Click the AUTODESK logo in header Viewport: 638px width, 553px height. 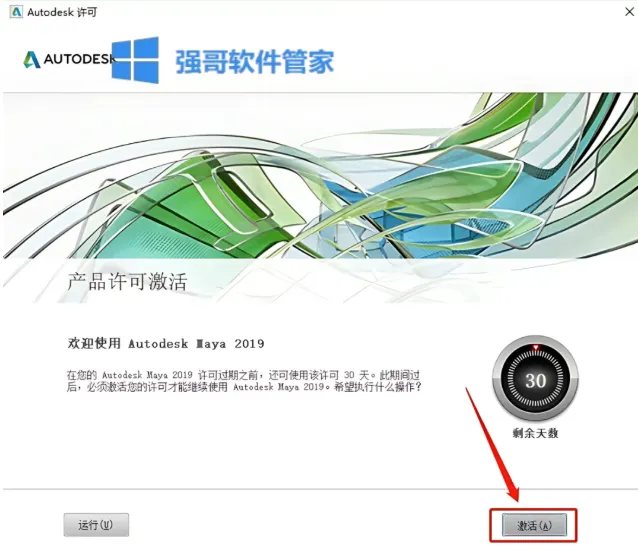(x=68, y=59)
